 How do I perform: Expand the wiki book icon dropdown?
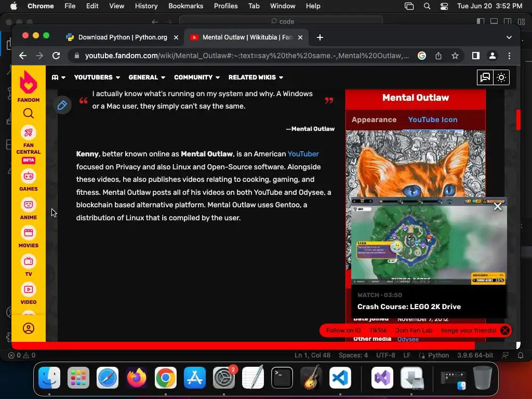[x=58, y=77]
